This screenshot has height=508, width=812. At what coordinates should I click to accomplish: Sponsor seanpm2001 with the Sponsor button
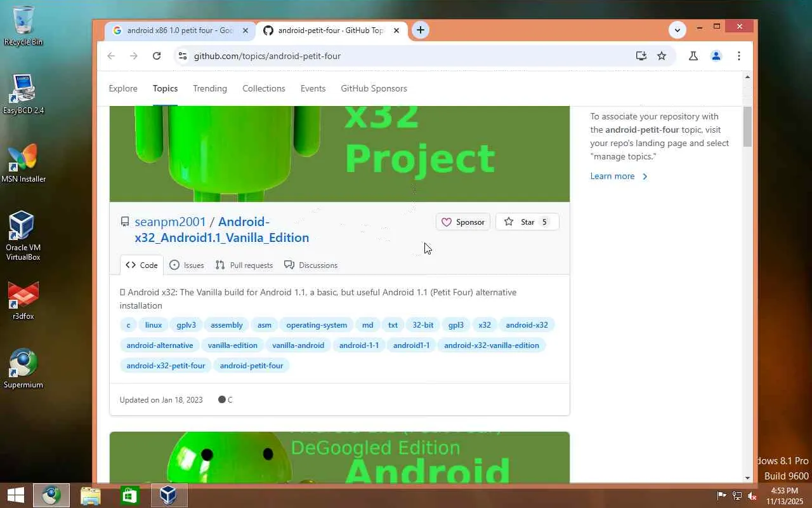463,222
